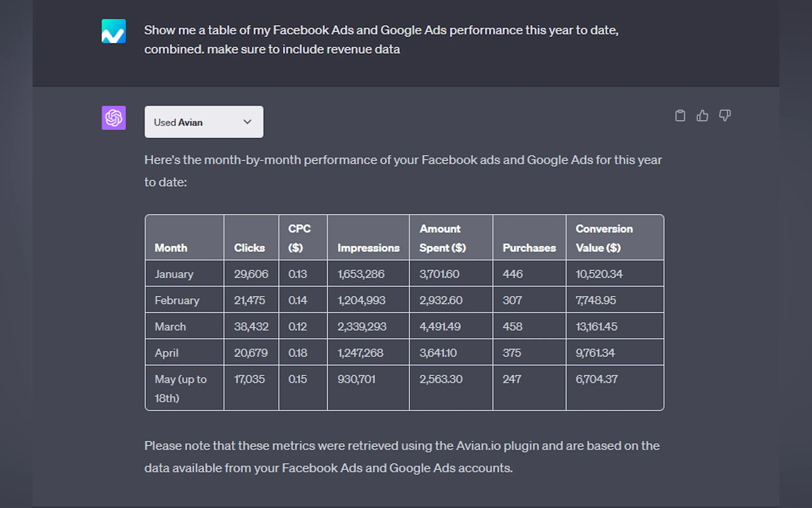812x508 pixels.
Task: Click the thumbs up icon
Action: click(702, 115)
